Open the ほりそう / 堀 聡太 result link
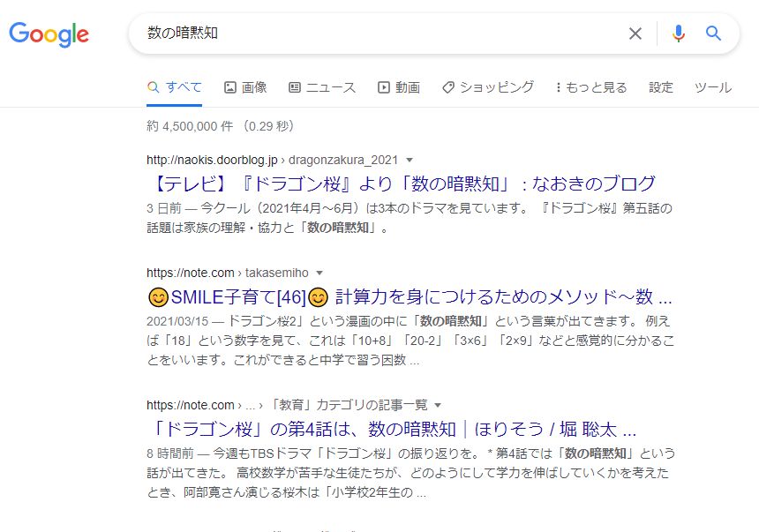 tap(392, 429)
